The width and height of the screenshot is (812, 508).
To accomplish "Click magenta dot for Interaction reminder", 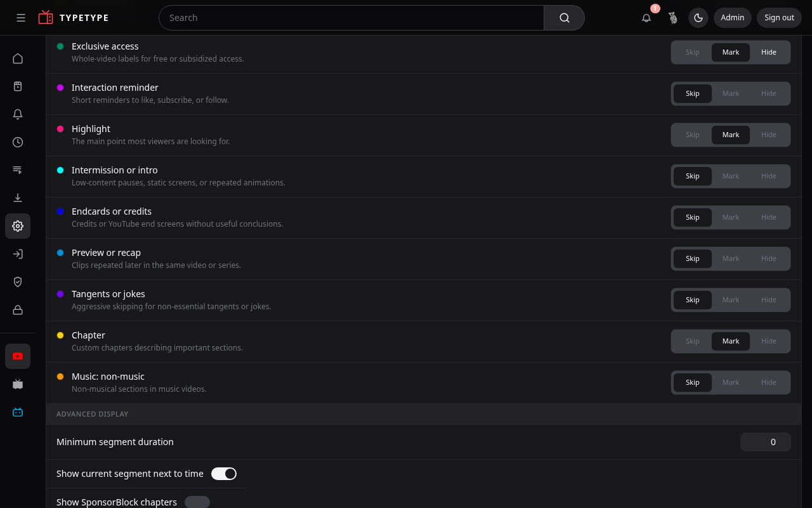I will (60, 88).
